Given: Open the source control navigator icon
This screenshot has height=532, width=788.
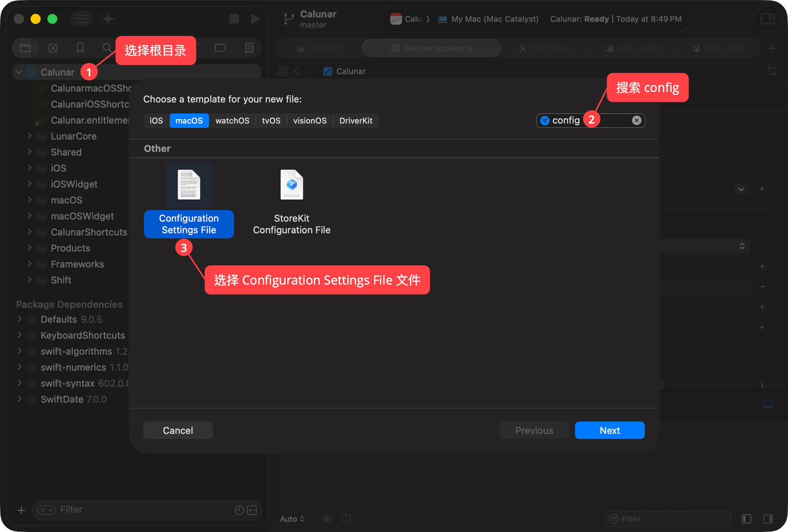Looking at the screenshot, I should tap(53, 48).
